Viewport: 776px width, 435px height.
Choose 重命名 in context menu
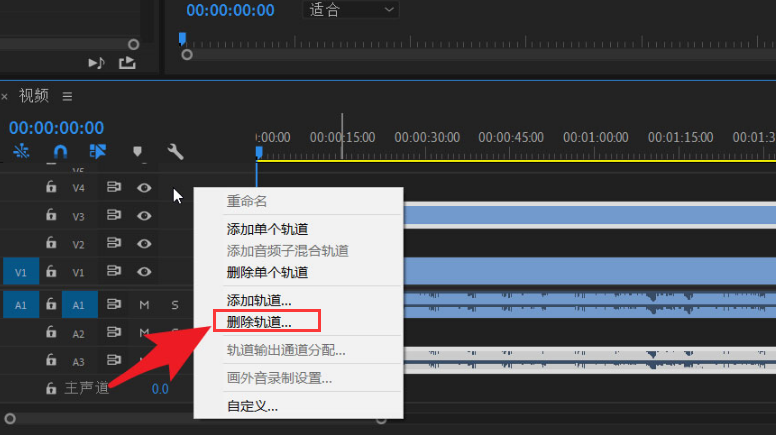(x=246, y=201)
